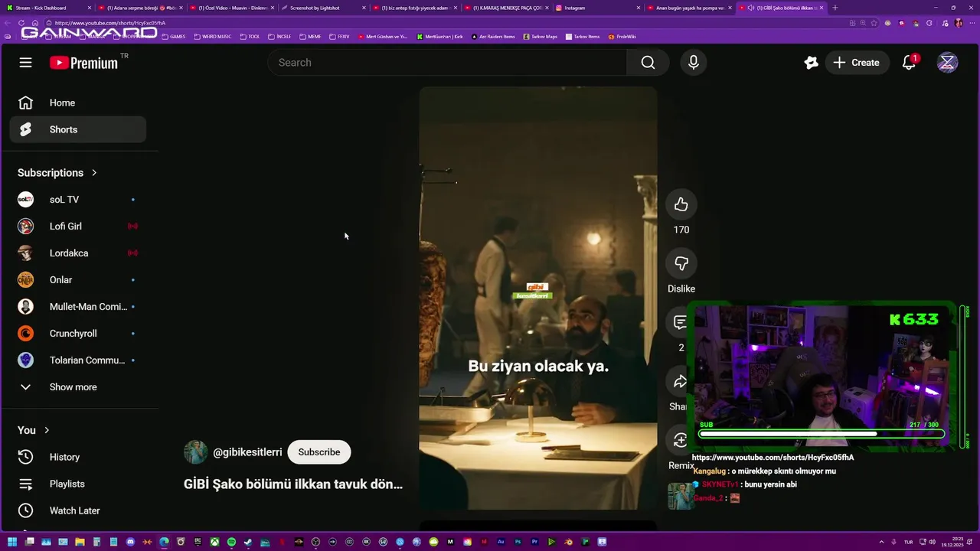Open ProleWiki bookmark

pyautogui.click(x=622, y=37)
